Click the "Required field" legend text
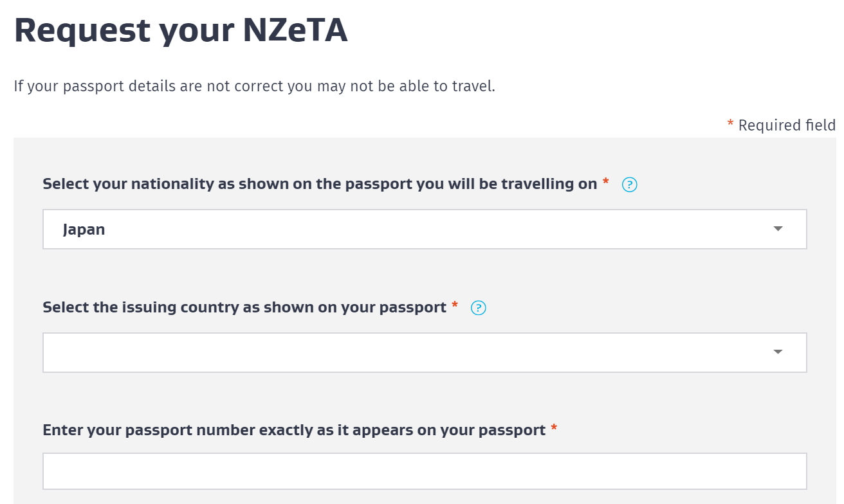Screen dimensions: 844x504 point(787,125)
